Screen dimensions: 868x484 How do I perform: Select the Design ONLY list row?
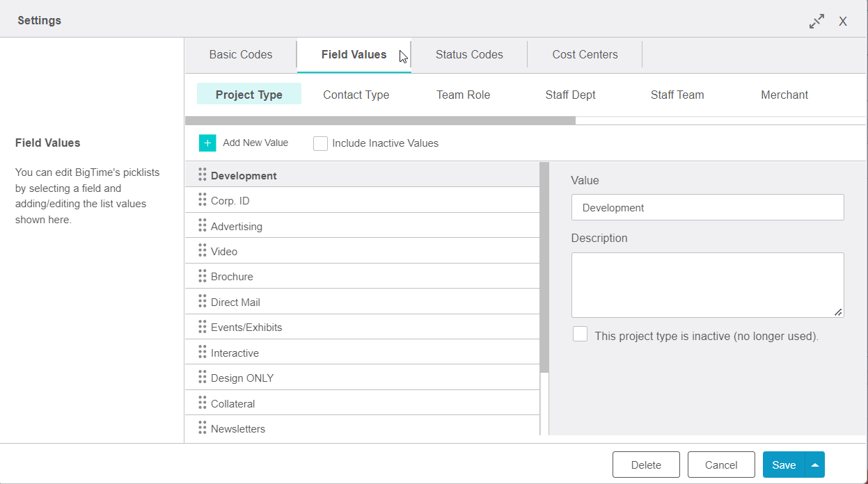[362, 378]
